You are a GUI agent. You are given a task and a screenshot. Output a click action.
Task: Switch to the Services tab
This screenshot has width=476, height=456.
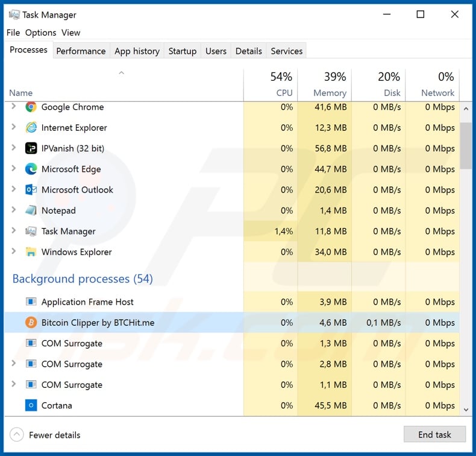tap(287, 51)
